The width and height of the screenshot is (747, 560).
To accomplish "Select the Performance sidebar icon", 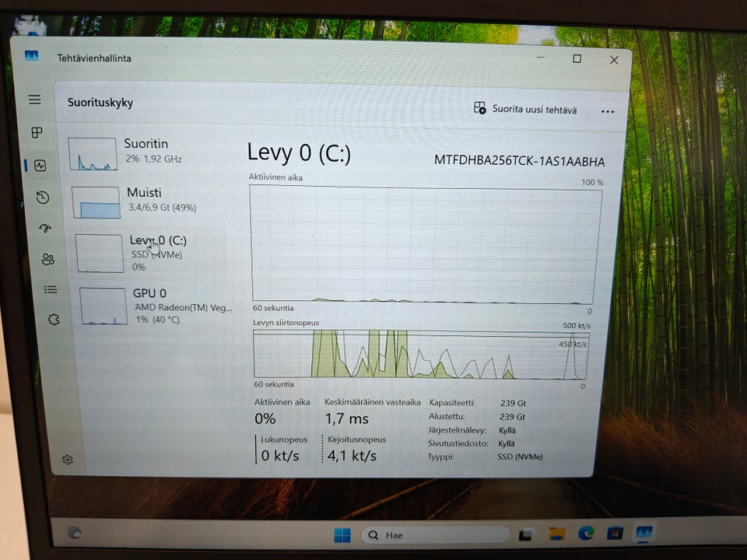I will (40, 166).
